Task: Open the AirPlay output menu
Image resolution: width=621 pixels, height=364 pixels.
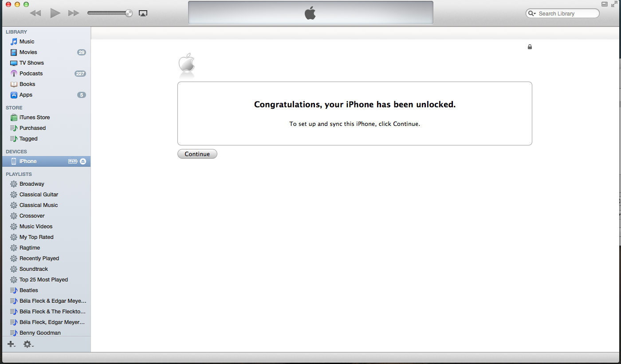Action: pyautogui.click(x=143, y=13)
